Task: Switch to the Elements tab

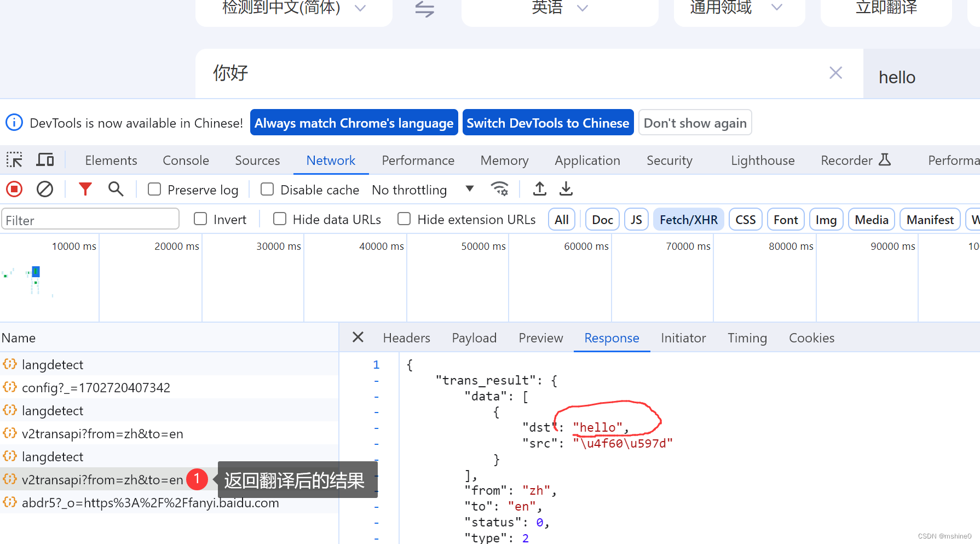Action: tap(111, 160)
